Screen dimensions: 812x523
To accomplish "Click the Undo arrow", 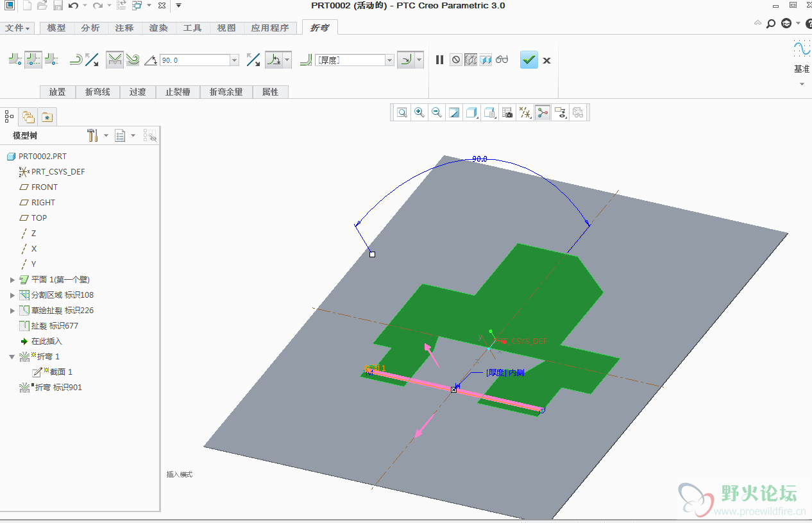I will pyautogui.click(x=73, y=6).
